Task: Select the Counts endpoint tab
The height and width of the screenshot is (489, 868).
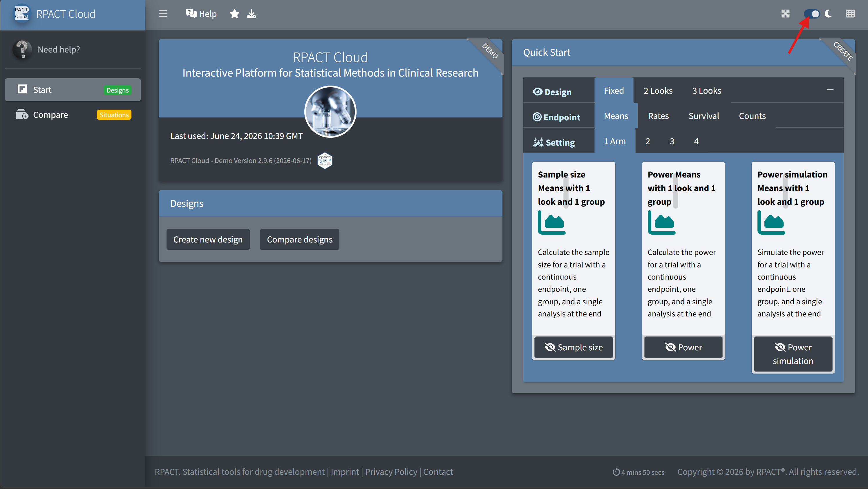Action: coord(753,115)
